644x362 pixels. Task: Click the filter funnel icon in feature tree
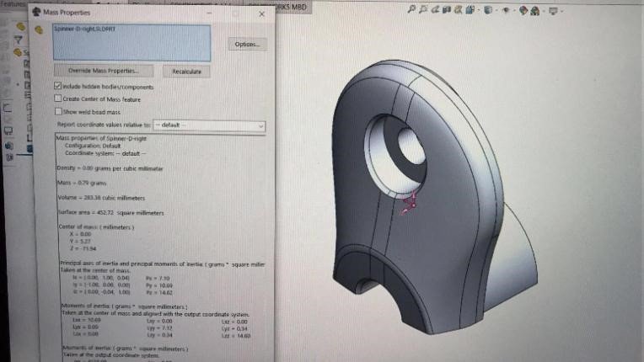tap(18, 40)
